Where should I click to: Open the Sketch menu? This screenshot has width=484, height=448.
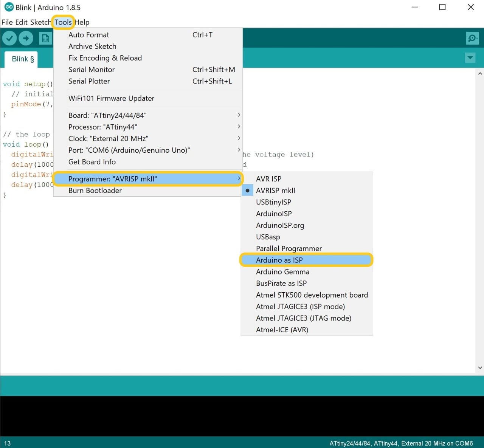[x=40, y=22]
